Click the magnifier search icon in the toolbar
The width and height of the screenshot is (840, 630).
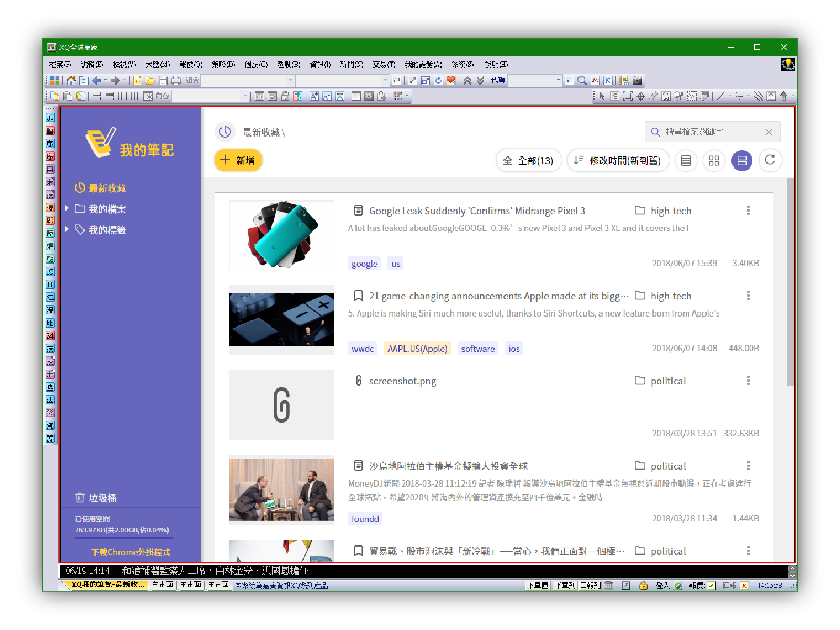[582, 80]
